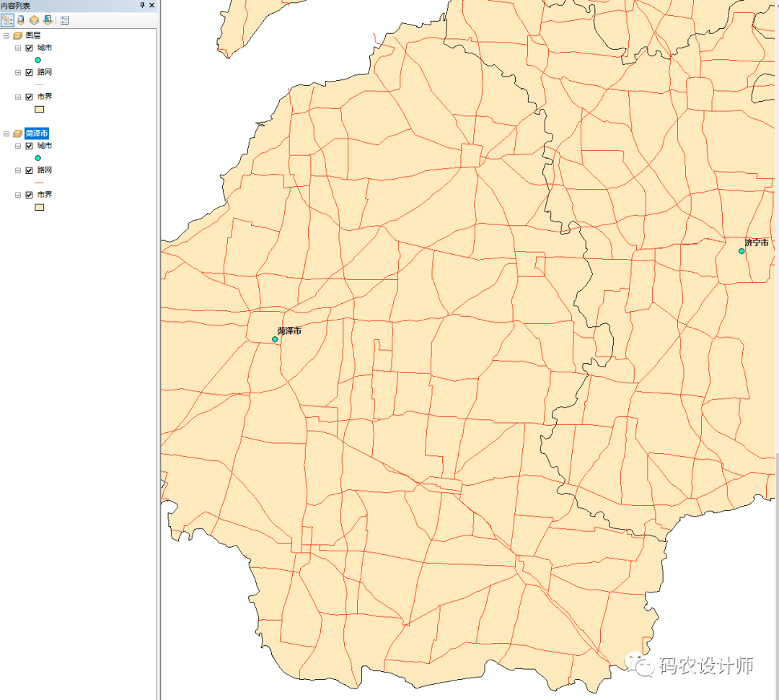
Task: Select List By Drawing Order icon
Action: [7, 20]
